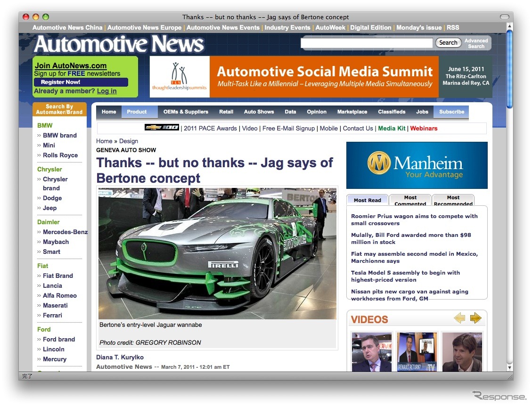Switch to the Most Commented tab

[x=410, y=200]
